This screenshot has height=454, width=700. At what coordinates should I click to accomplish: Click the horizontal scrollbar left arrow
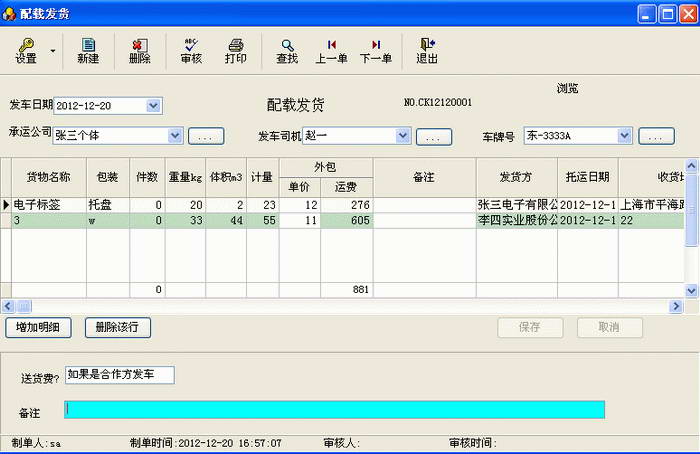pyautogui.click(x=8, y=306)
